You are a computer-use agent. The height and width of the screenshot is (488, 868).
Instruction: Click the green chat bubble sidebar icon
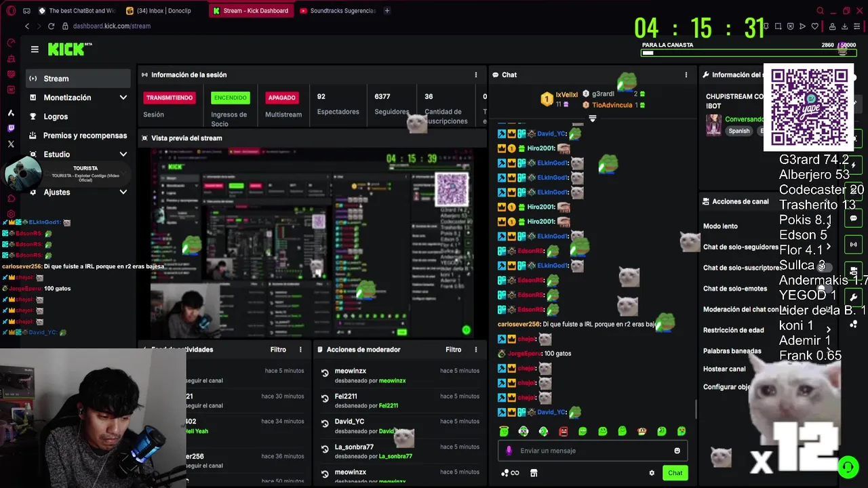tap(854, 218)
